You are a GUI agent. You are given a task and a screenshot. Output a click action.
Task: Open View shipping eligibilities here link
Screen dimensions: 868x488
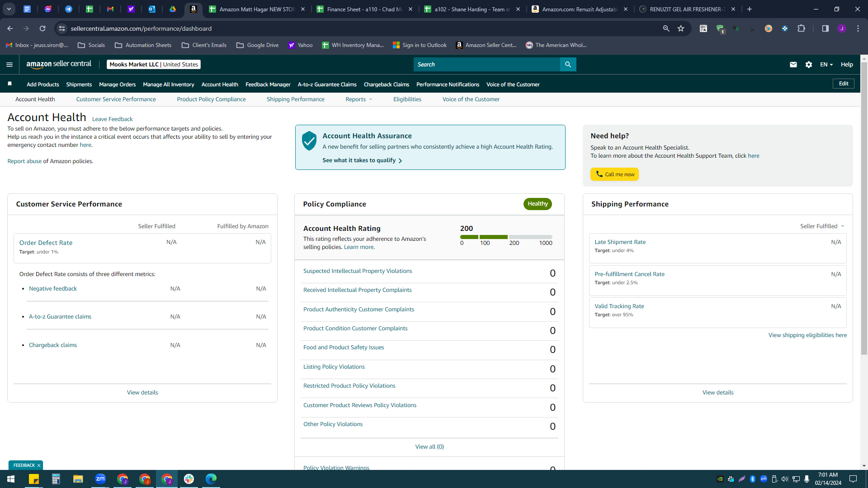coord(807,335)
